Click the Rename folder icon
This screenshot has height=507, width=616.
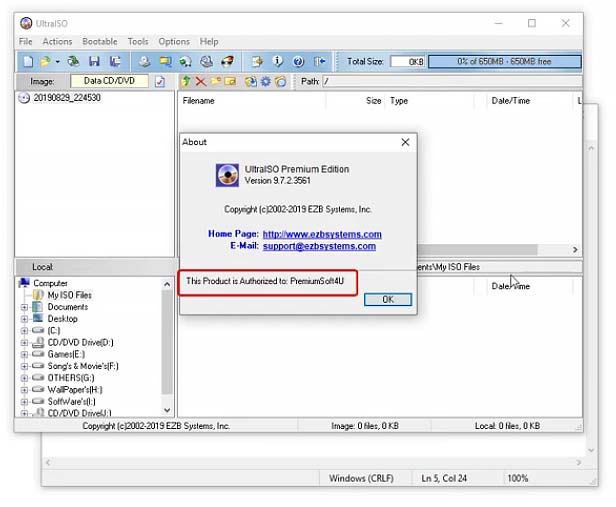(230, 81)
